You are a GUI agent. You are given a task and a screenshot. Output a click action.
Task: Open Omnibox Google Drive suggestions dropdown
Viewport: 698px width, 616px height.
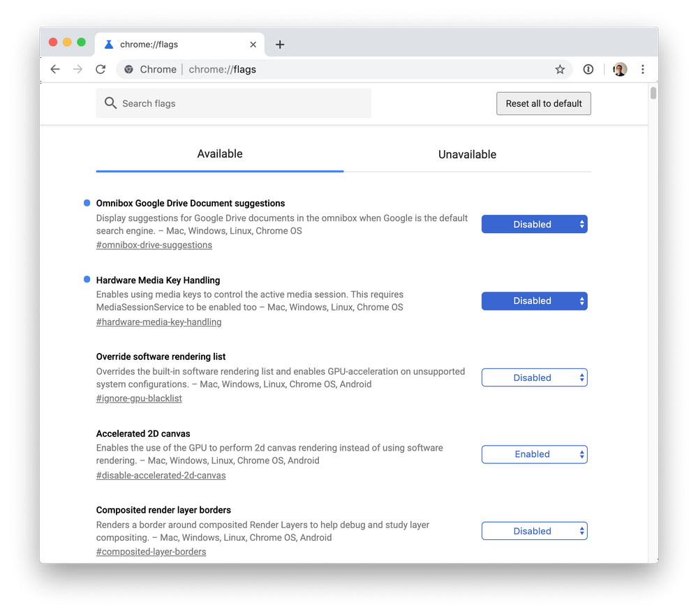point(534,224)
